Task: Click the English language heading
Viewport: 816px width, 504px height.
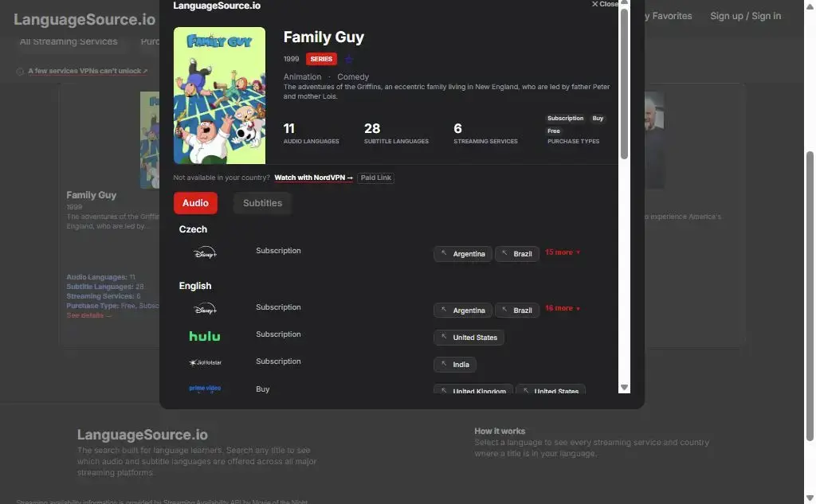Action: pyautogui.click(x=195, y=286)
